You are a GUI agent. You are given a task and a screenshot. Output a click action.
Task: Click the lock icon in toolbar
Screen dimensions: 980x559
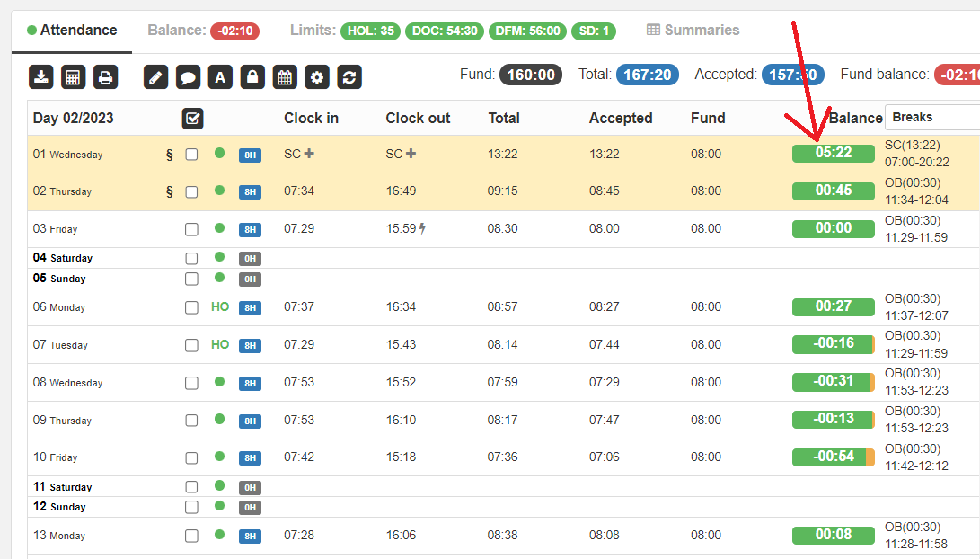click(252, 77)
